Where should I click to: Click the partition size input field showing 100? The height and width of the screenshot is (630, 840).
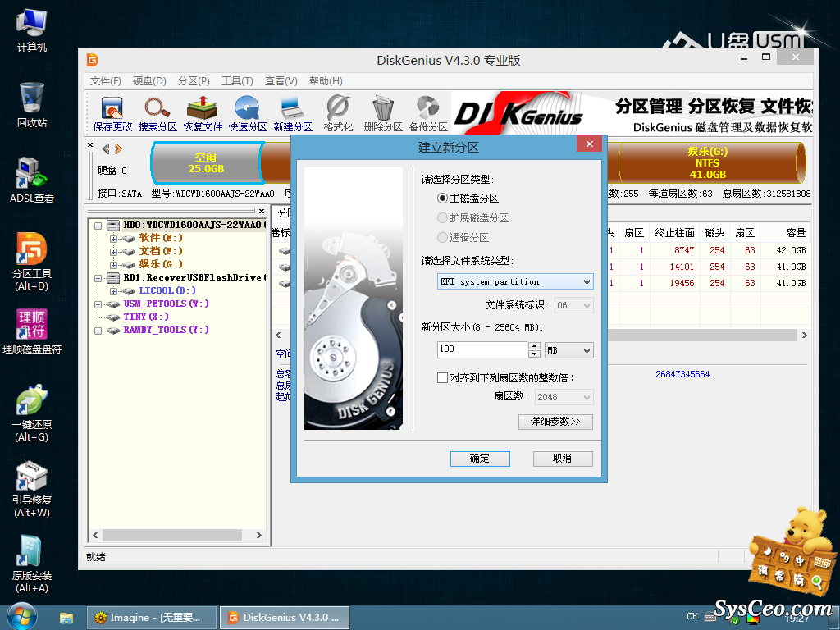tap(482, 349)
